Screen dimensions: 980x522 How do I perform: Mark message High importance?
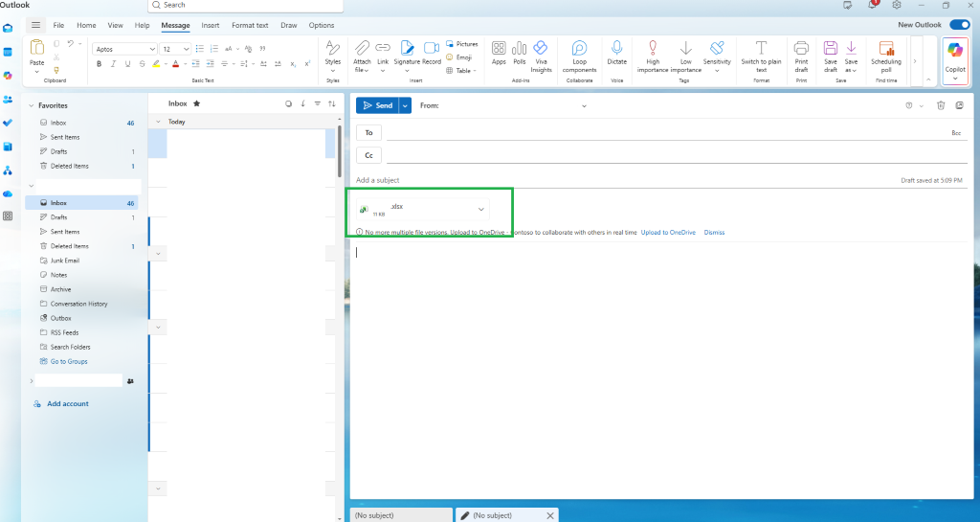click(653, 56)
